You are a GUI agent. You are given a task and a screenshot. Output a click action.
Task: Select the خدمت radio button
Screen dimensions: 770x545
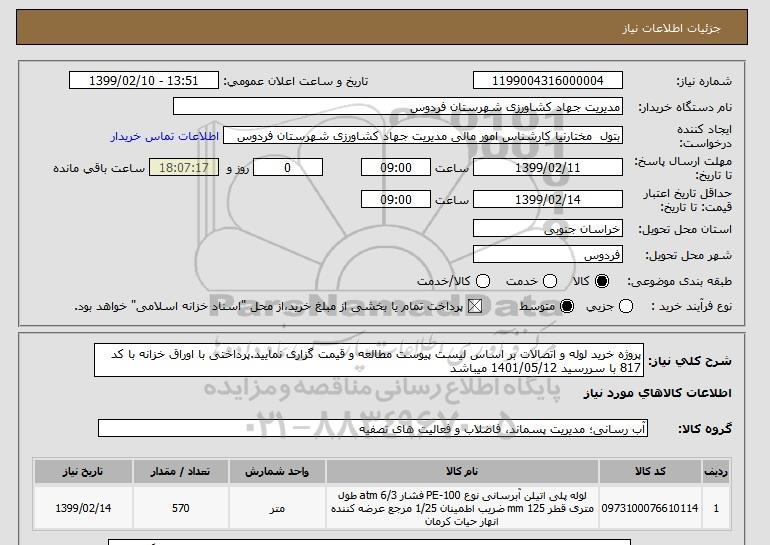[x=550, y=281]
